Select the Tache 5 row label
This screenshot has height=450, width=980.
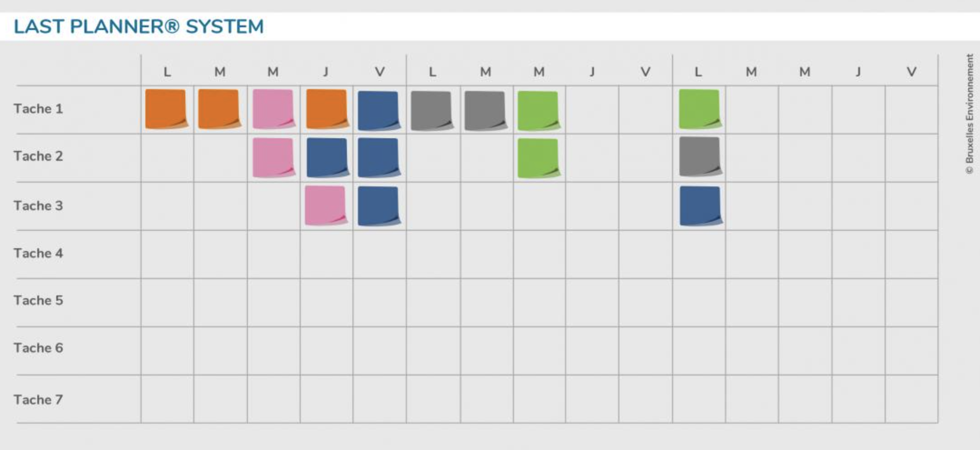coord(38,300)
